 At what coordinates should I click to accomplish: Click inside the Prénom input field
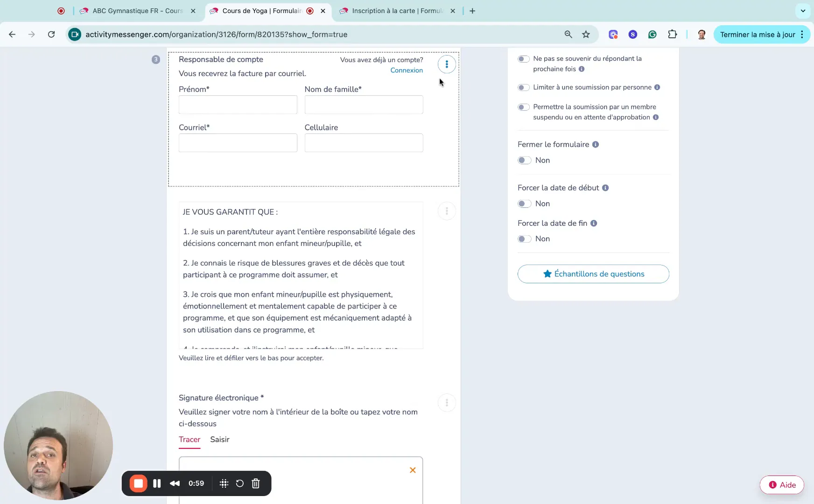pyautogui.click(x=238, y=105)
